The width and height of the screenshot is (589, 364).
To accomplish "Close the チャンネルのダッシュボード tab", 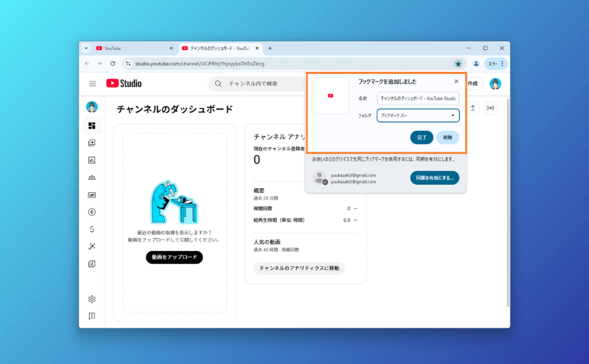I will (x=257, y=49).
